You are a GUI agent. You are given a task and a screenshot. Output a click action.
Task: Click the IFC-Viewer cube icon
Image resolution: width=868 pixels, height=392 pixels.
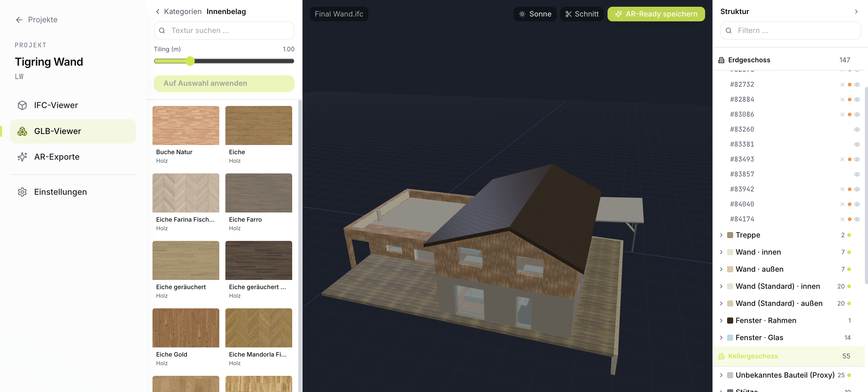point(22,105)
